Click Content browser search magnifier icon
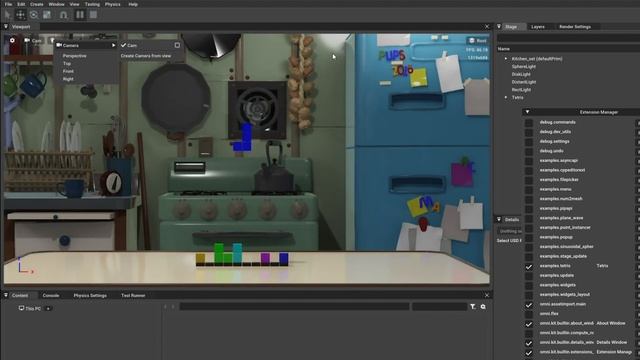Screen dimensions: 640x360 click(x=483, y=307)
